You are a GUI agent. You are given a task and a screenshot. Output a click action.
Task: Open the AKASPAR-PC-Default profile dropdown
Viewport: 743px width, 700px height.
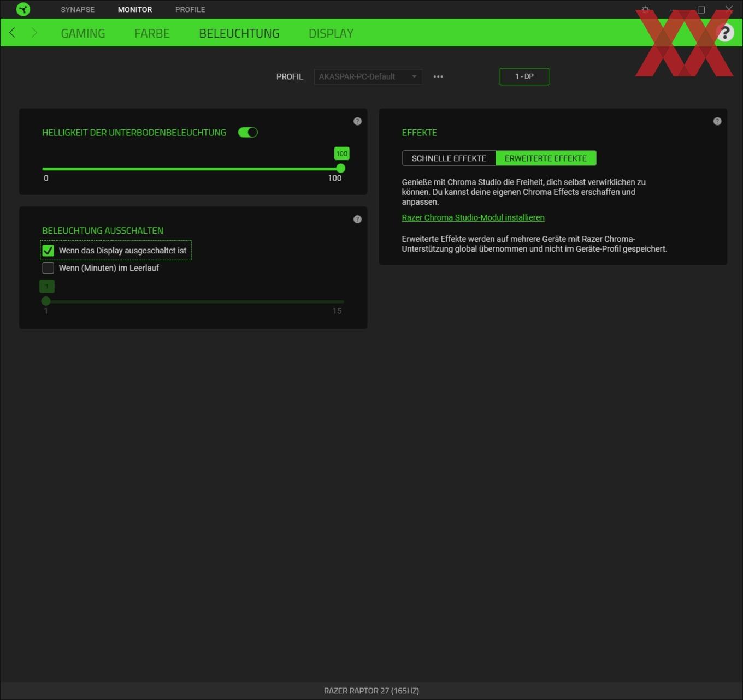click(368, 76)
